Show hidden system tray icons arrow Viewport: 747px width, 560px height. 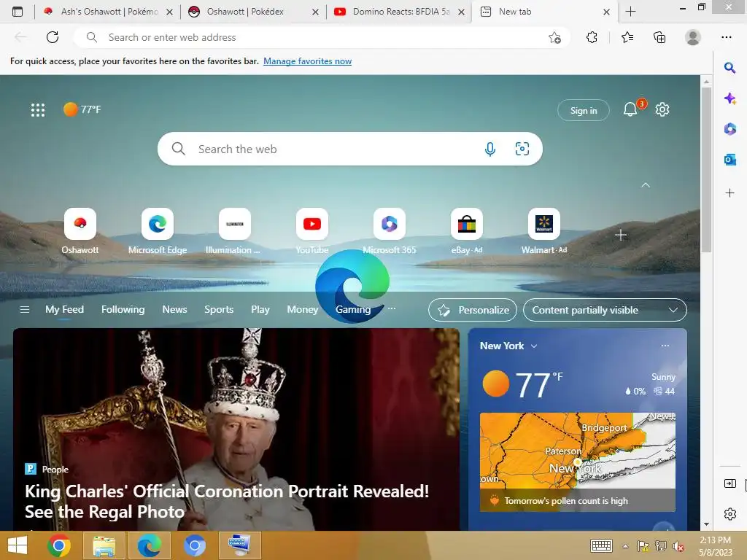(625, 545)
